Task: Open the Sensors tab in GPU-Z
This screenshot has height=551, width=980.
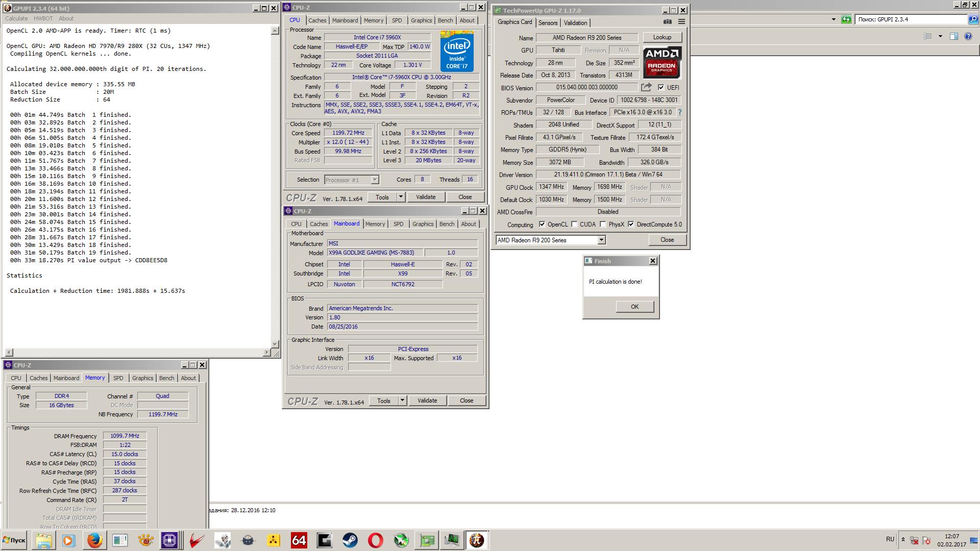Action: 548,22
